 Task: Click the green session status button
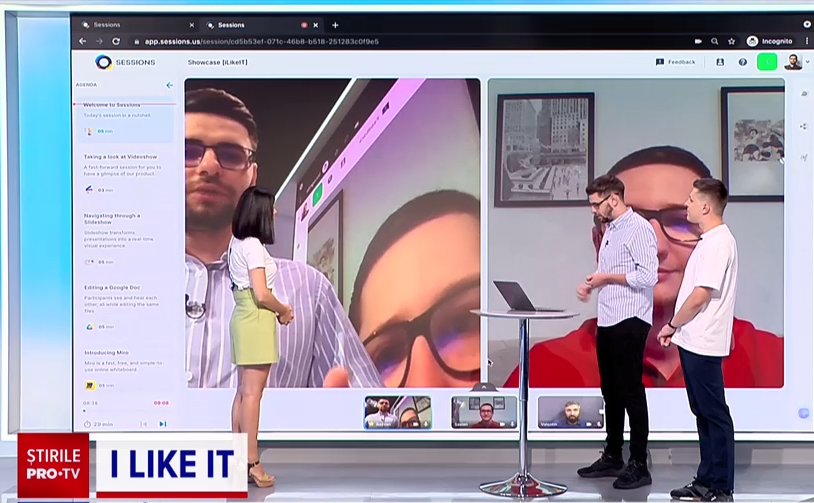point(767,62)
